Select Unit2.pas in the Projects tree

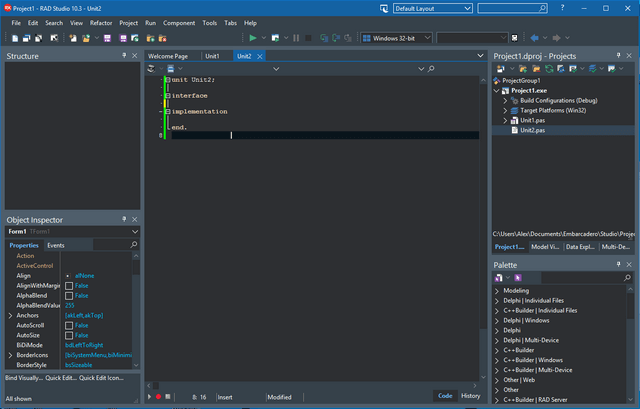tap(532, 130)
